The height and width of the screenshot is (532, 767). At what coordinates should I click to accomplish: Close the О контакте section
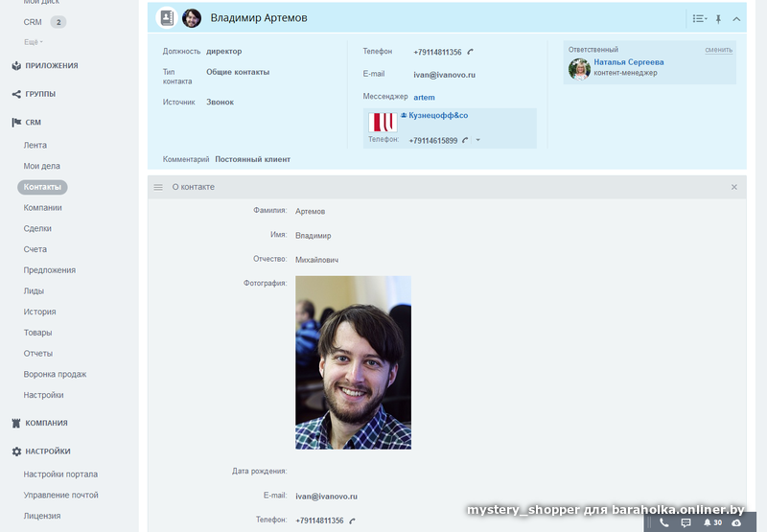click(733, 187)
